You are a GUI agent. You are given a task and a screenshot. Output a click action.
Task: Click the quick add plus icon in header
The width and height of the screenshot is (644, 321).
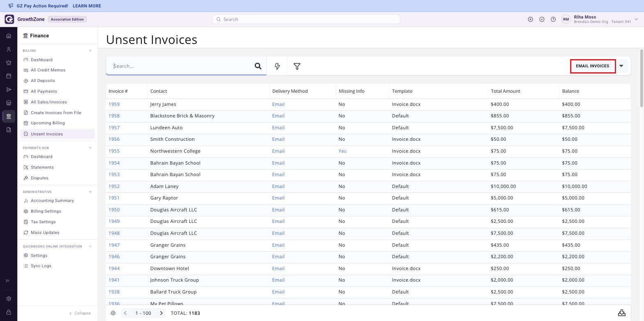[530, 19]
